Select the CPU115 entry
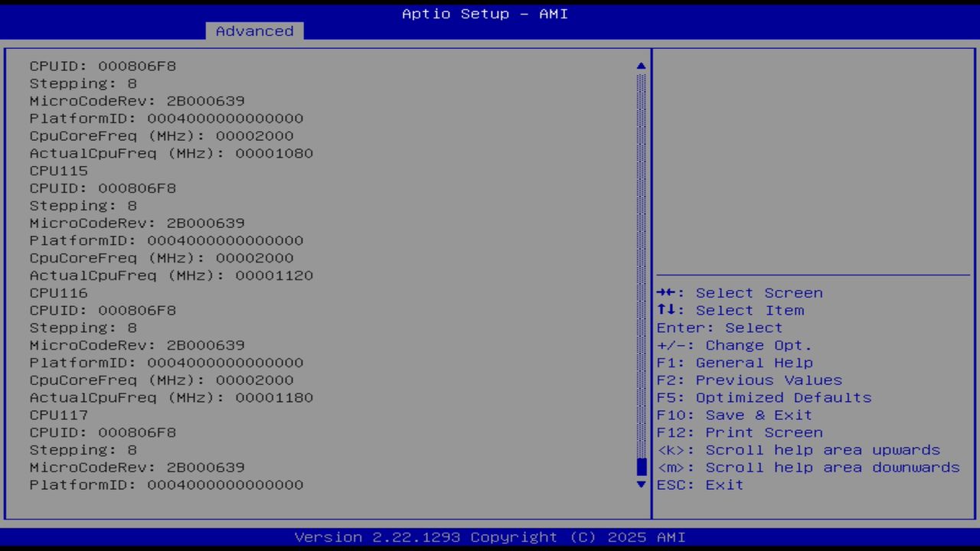Image resolution: width=980 pixels, height=551 pixels. 58,171
